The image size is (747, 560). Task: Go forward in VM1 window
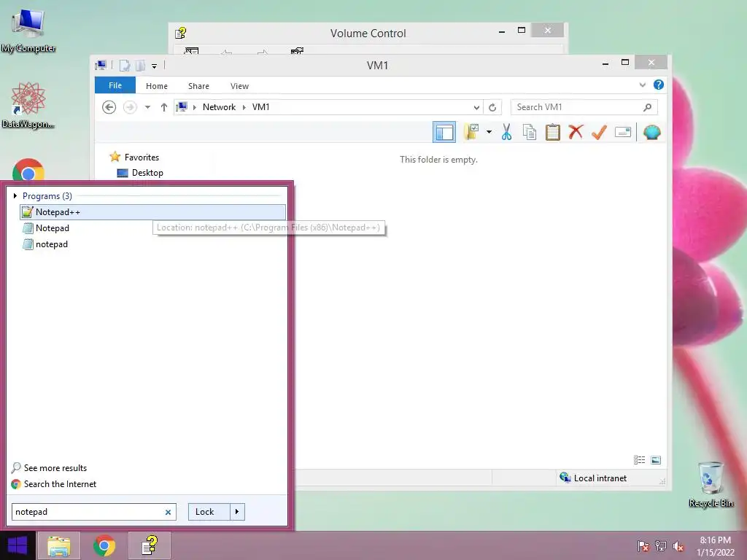130,107
